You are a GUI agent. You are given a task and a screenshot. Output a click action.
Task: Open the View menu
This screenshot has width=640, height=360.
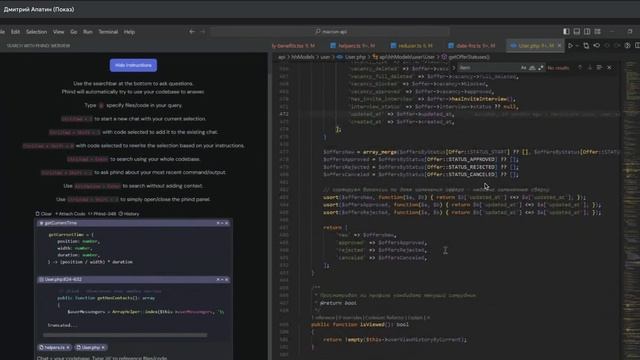(x=58, y=32)
